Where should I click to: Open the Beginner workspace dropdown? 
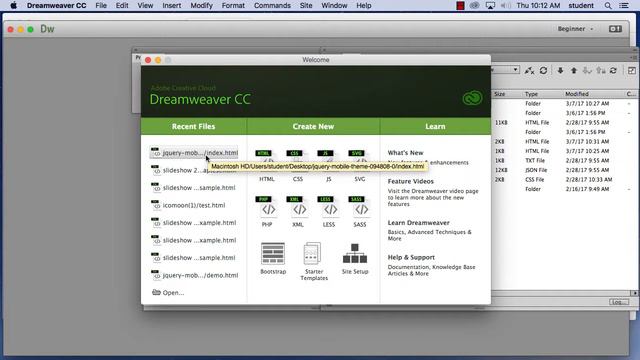[575, 29]
